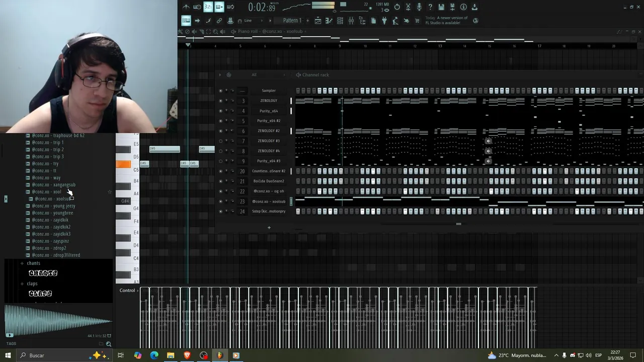Image resolution: width=644 pixels, height=362 pixels.
Task: Click the globe online news icon
Action: pyautogui.click(x=475, y=21)
